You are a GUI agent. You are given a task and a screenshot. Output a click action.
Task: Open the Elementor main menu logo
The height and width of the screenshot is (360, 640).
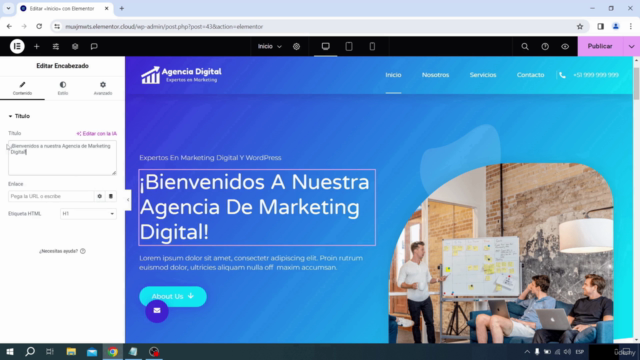tap(17, 46)
